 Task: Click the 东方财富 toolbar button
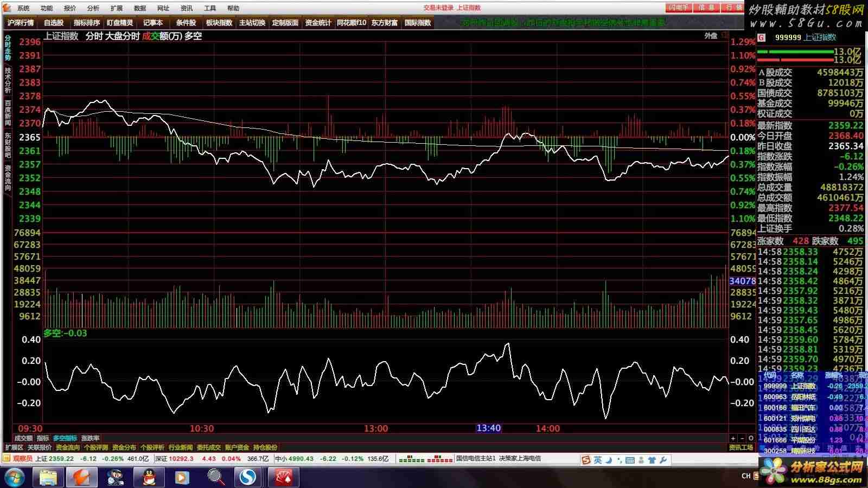[385, 23]
